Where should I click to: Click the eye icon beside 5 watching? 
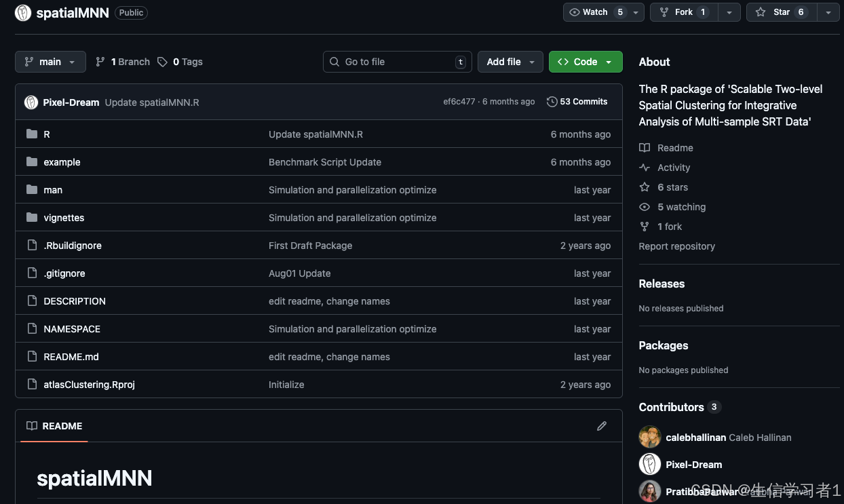pos(645,207)
